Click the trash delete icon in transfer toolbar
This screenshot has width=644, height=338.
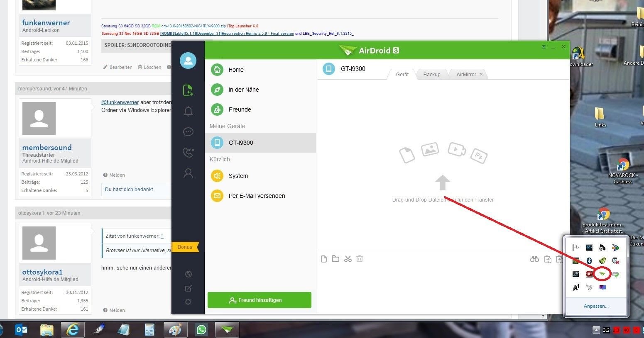pyautogui.click(x=360, y=259)
